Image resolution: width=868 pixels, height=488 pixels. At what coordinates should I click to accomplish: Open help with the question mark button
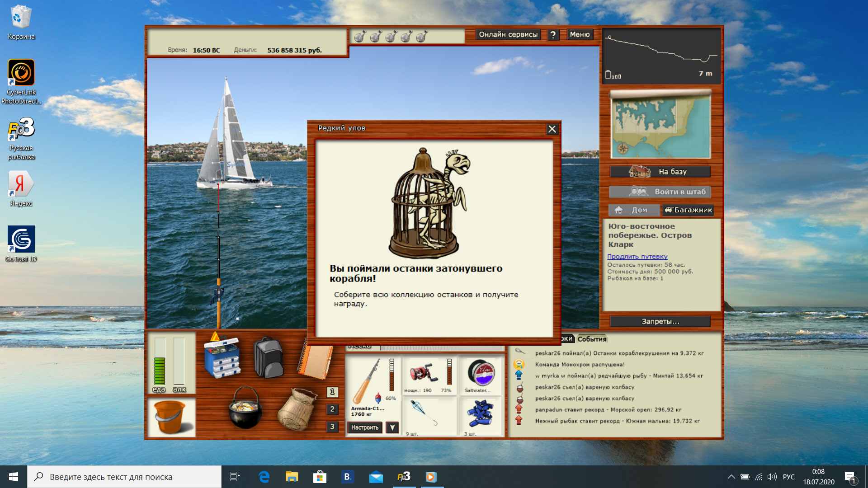(x=553, y=35)
